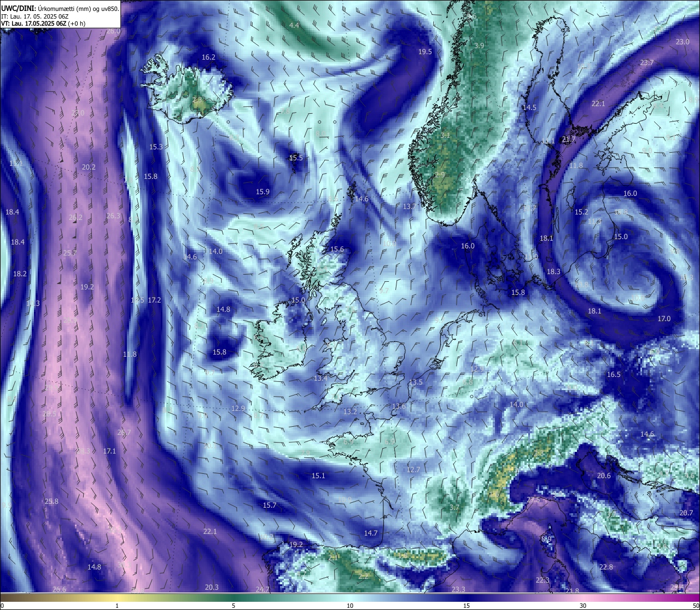
Task: Click the 30 label on the color scale
Action: [x=583, y=605]
